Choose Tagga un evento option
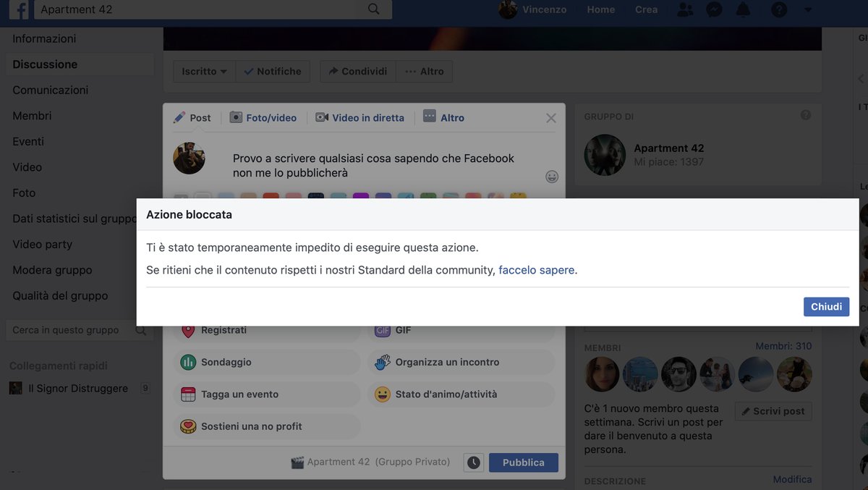The image size is (868, 490). [267, 394]
